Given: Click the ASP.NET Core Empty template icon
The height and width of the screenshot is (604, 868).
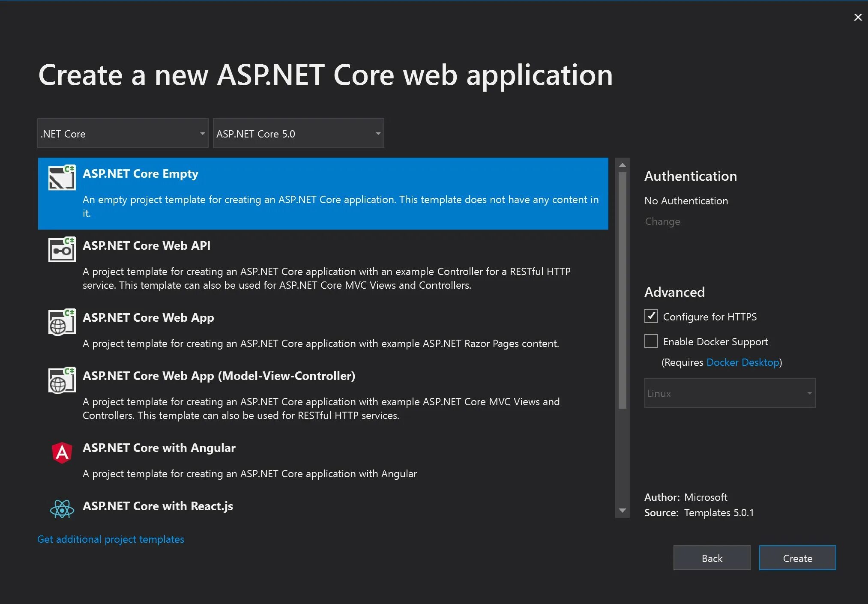Looking at the screenshot, I should (62, 178).
